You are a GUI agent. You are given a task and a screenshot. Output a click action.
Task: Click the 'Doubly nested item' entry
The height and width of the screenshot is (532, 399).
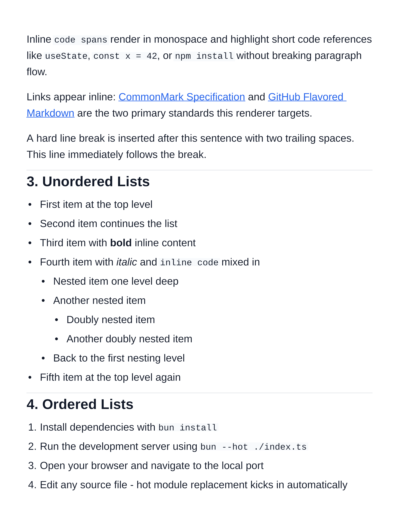pyautogui.click(x=111, y=320)
